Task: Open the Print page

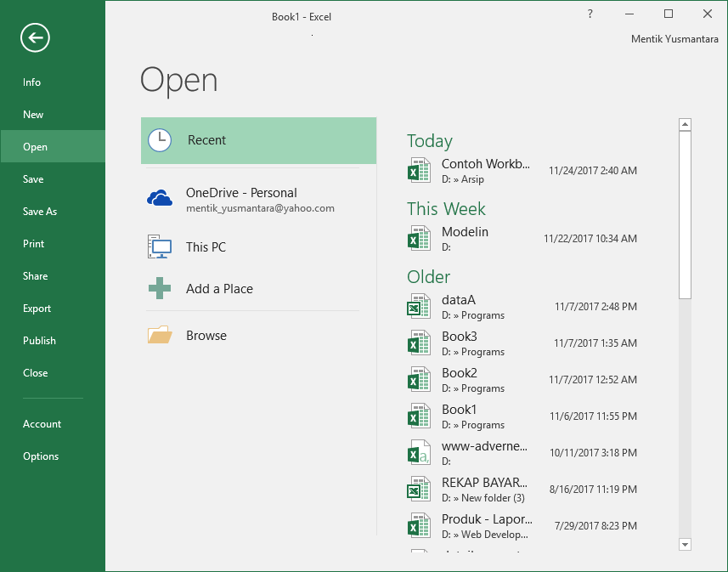Action: click(53, 243)
